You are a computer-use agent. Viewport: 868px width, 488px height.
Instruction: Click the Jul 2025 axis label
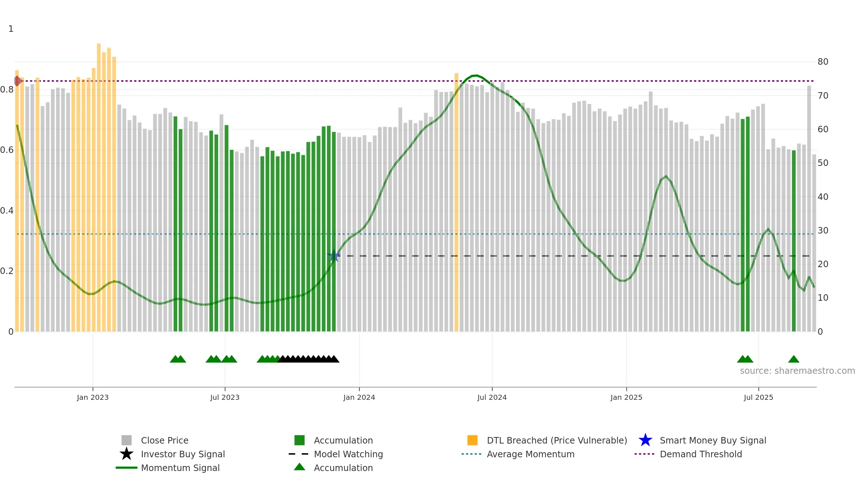[758, 398]
